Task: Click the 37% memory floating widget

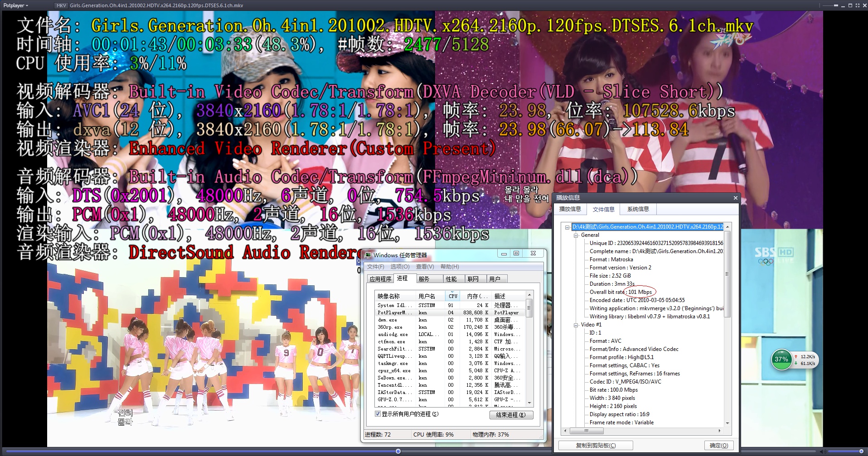Action: pyautogui.click(x=781, y=360)
